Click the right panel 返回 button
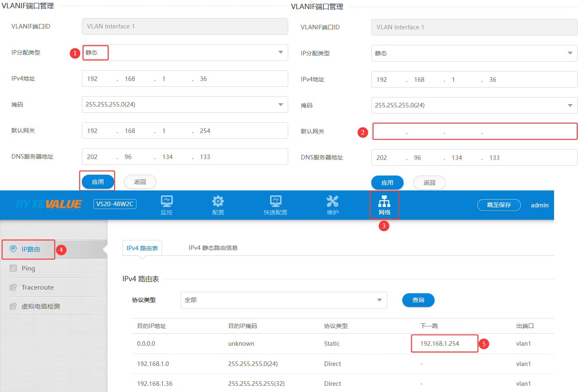This screenshot has height=392, width=578. [429, 183]
